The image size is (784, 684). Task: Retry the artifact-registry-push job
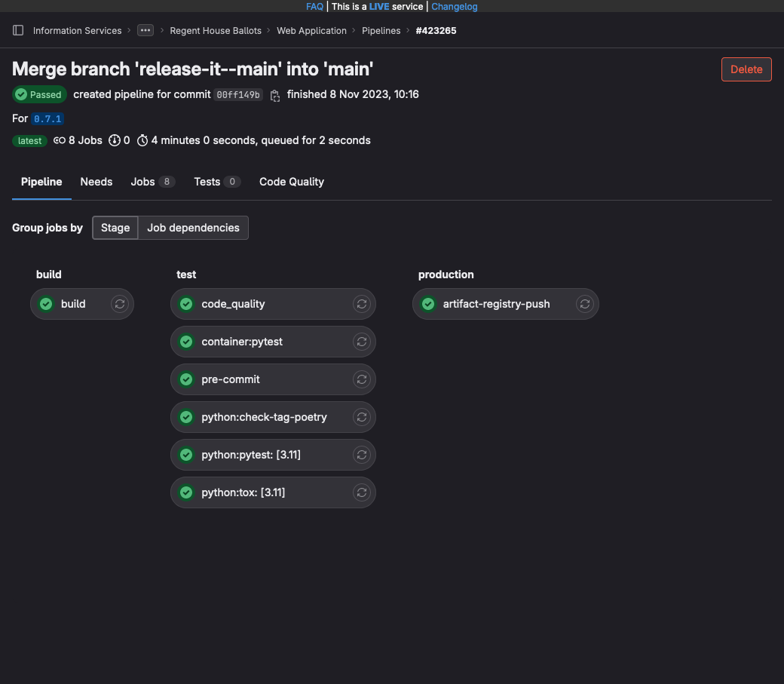pyautogui.click(x=584, y=304)
